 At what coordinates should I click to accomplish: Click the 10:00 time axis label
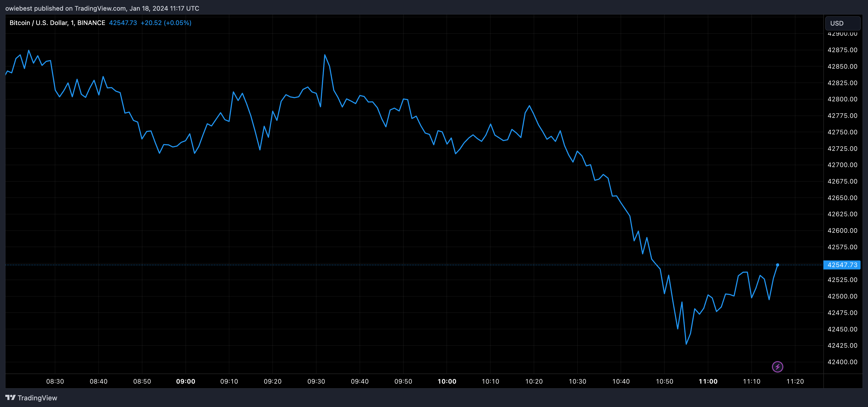[447, 381]
